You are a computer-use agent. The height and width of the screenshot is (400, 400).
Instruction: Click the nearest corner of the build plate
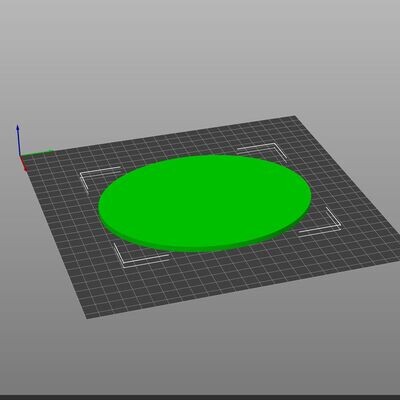[x=87, y=318]
